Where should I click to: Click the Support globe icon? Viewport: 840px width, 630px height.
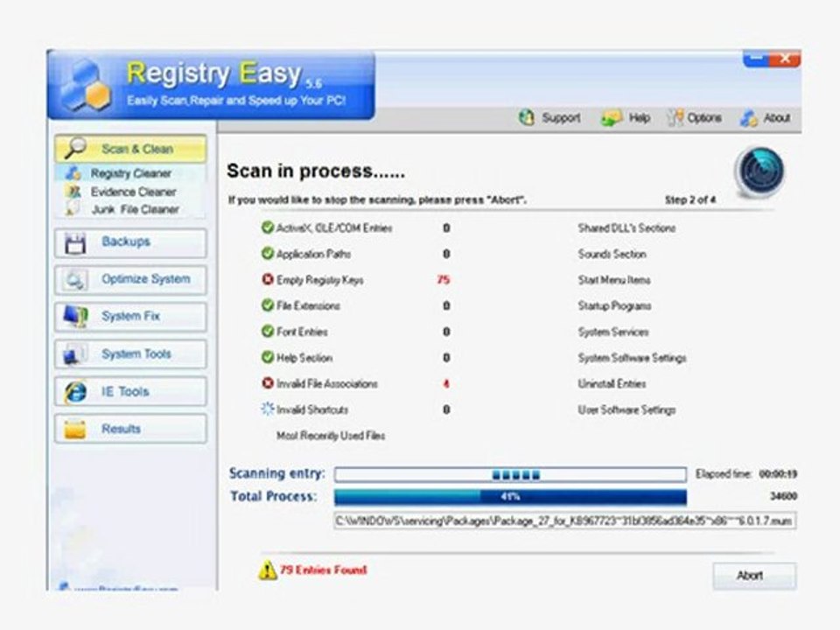click(527, 117)
